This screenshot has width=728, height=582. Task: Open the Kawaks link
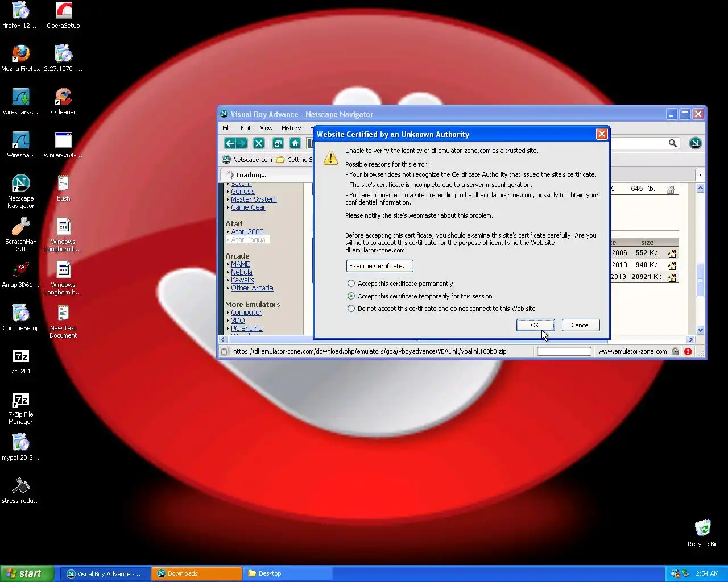pyautogui.click(x=242, y=280)
